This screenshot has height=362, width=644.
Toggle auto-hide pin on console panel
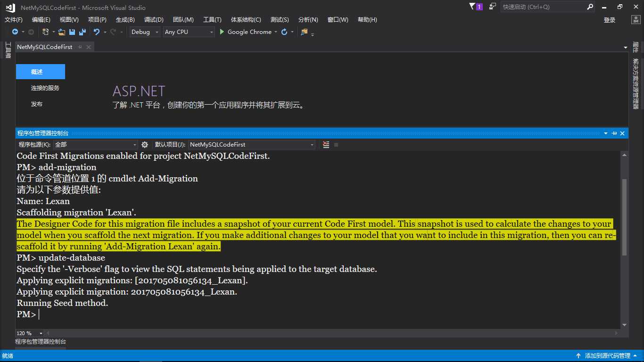pos(614,133)
